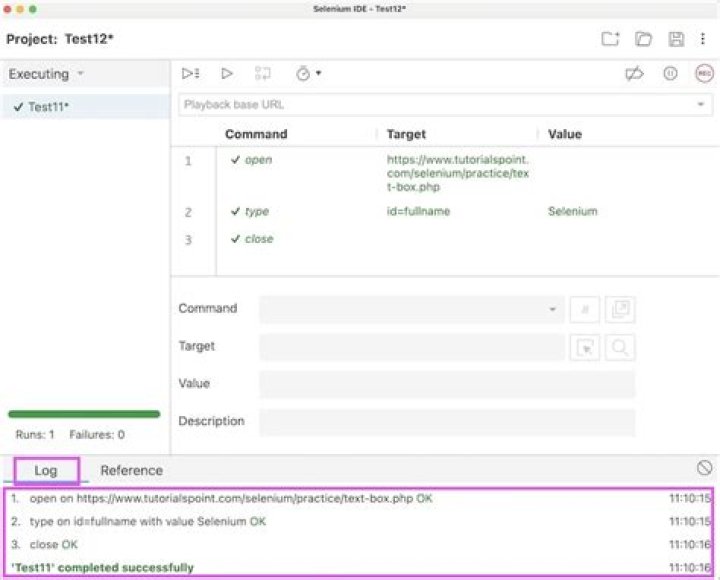Viewport: 720px width, 580px height.
Task: Click the Failures: 0 counter
Action: click(97, 434)
